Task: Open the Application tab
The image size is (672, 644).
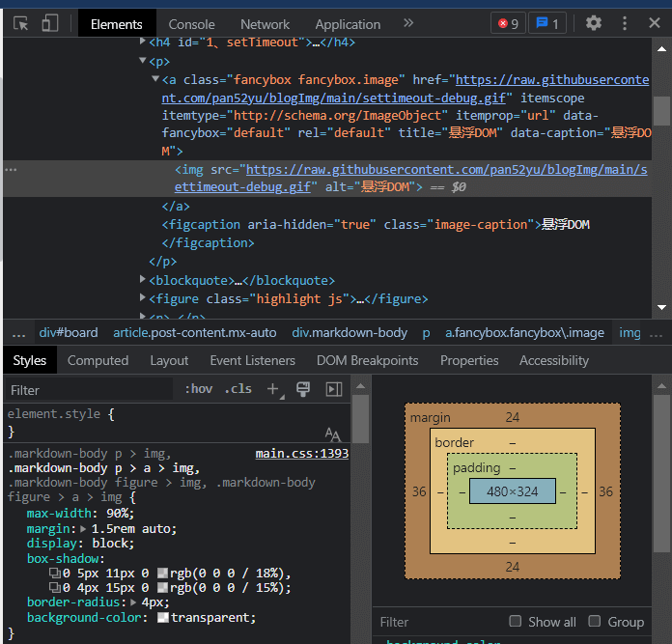Action: [348, 24]
